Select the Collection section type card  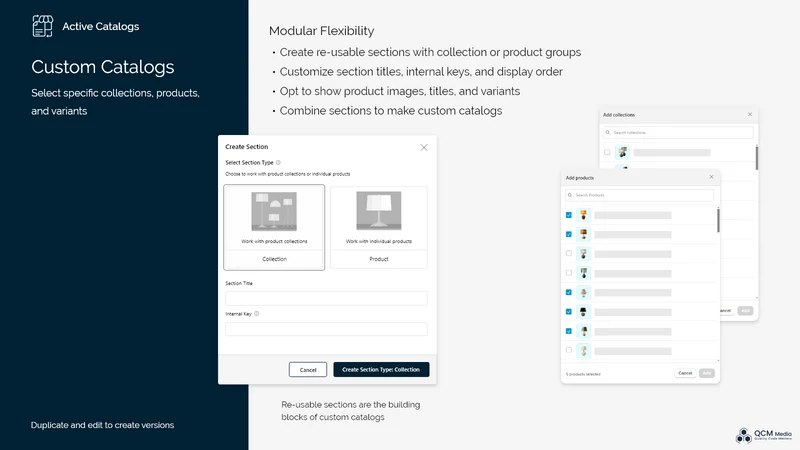(274, 228)
